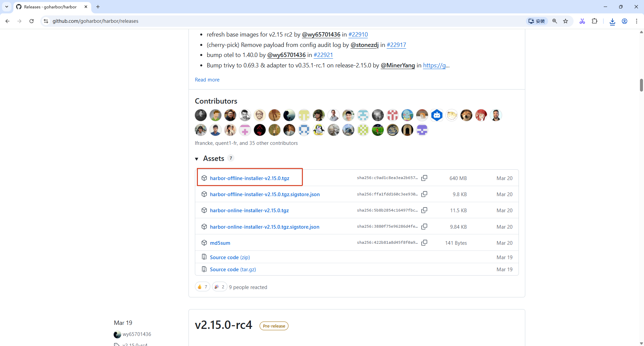
Task: Open the tab search dropdown arrow
Action: (7, 7)
